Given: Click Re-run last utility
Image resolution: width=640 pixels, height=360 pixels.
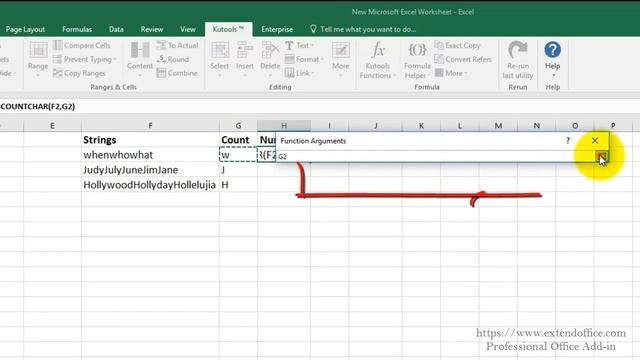Looking at the screenshot, I should point(518,60).
